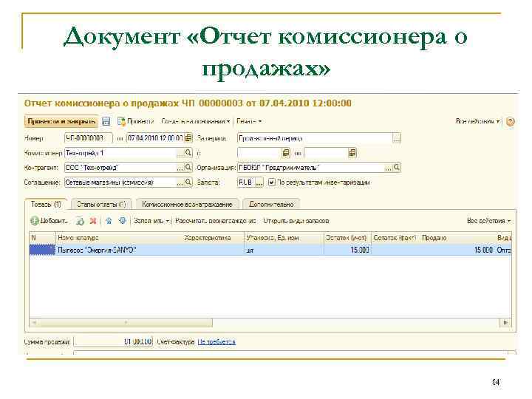Screen dimensions: 532x399
Task: Open the Дополнительно tab
Action: [271, 204]
